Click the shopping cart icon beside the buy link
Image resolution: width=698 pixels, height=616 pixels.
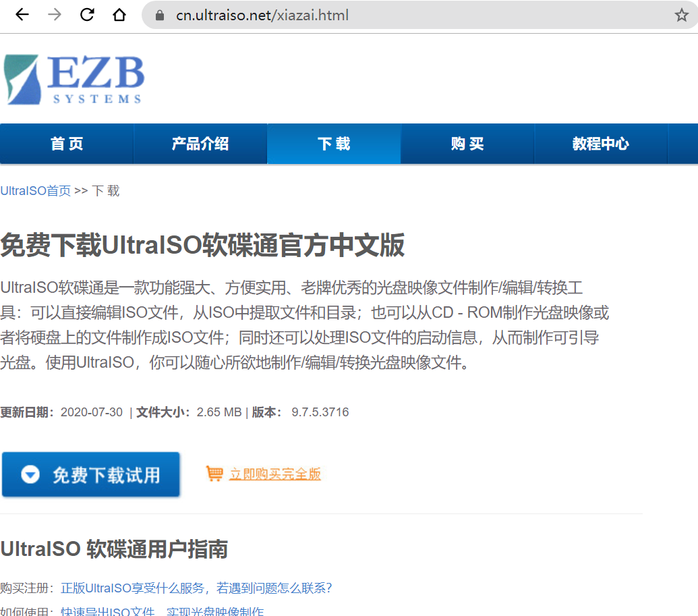point(214,474)
